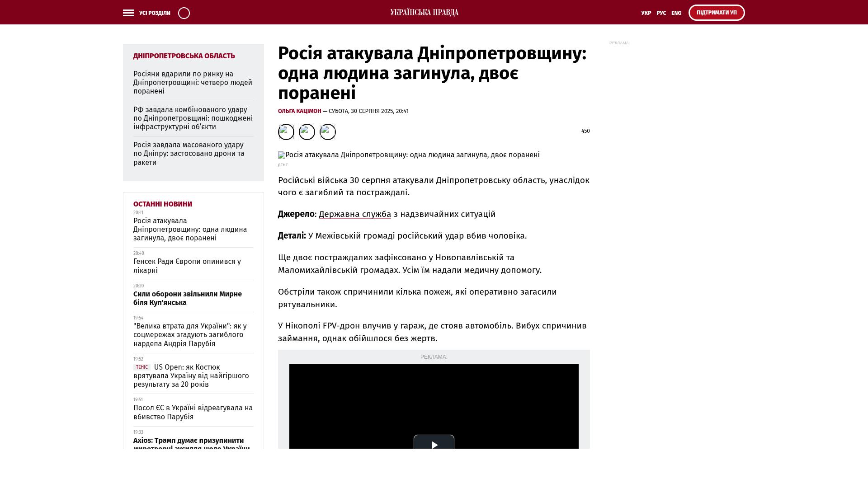Click the ПІДТРИМАТИ УП button

click(716, 12)
